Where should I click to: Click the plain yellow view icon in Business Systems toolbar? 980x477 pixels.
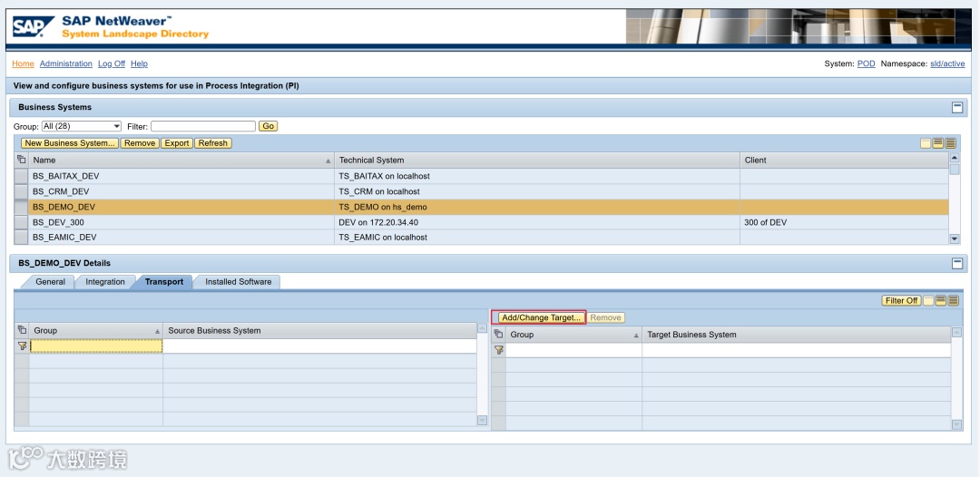click(x=926, y=143)
